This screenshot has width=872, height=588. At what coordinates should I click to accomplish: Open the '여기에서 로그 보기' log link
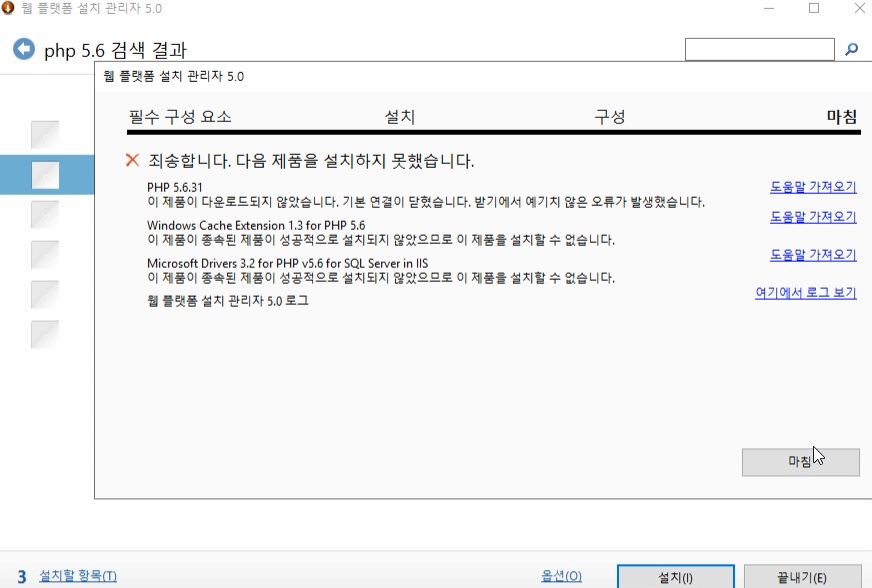[805, 293]
